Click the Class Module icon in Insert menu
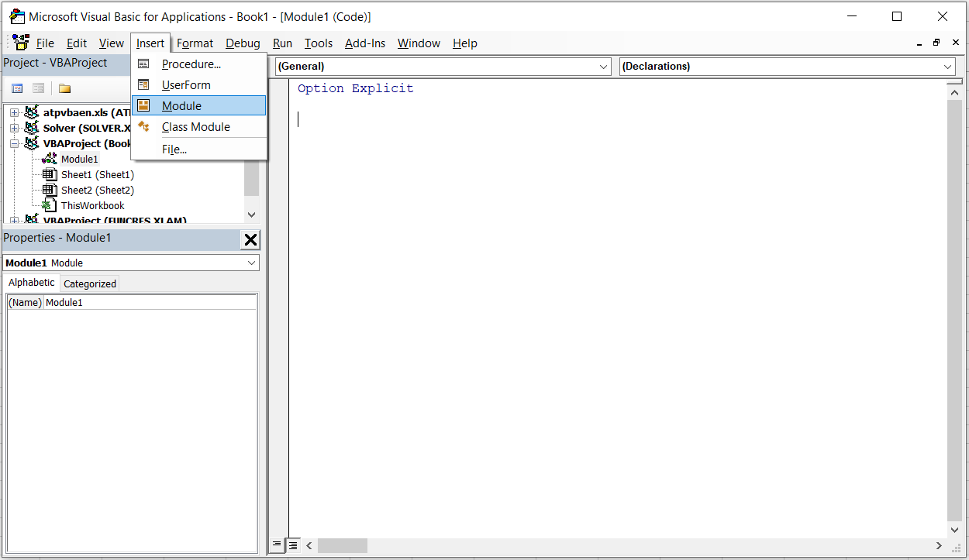 [x=143, y=127]
